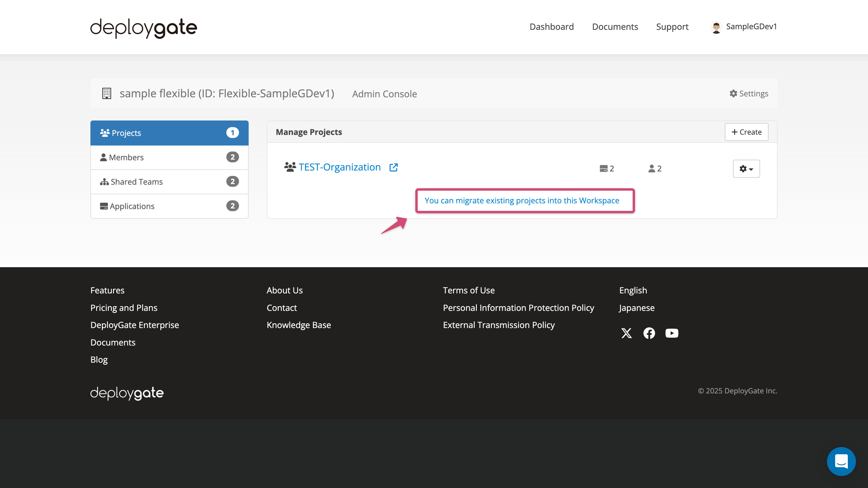Open the Settings gear for sample flexible workspace
868x488 pixels.
[x=748, y=94]
